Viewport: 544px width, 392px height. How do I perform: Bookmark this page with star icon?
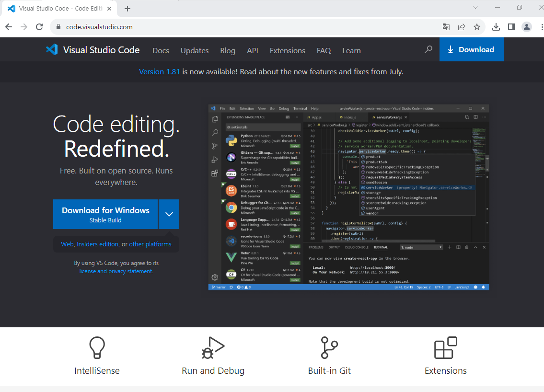click(x=477, y=27)
